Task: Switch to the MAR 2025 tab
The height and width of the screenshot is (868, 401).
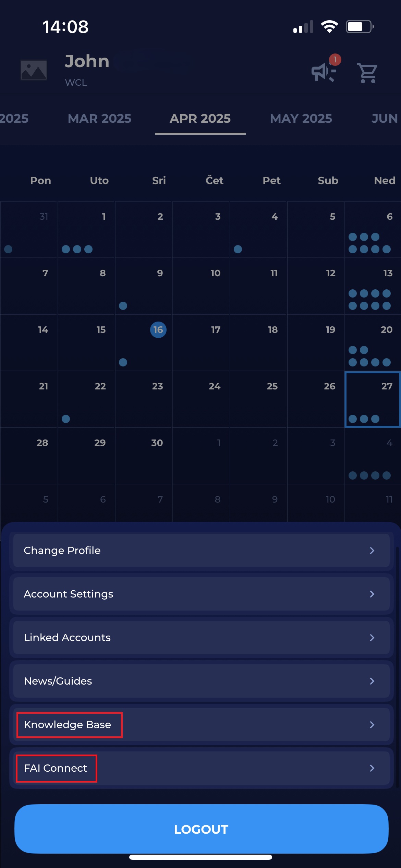Action: pyautogui.click(x=99, y=119)
